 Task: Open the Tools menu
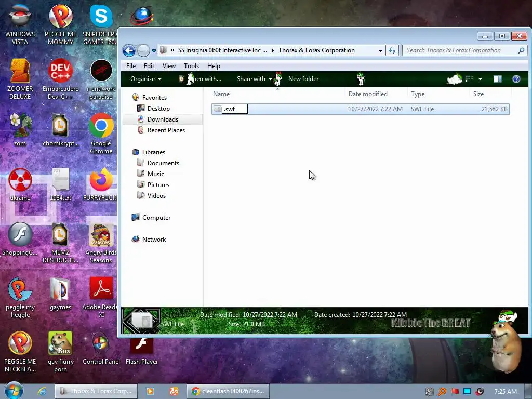[x=191, y=66]
